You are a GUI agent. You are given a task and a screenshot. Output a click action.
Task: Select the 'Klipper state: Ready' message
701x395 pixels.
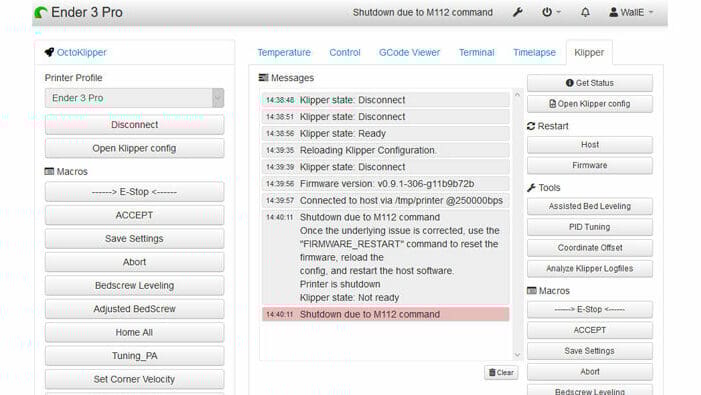click(385, 134)
